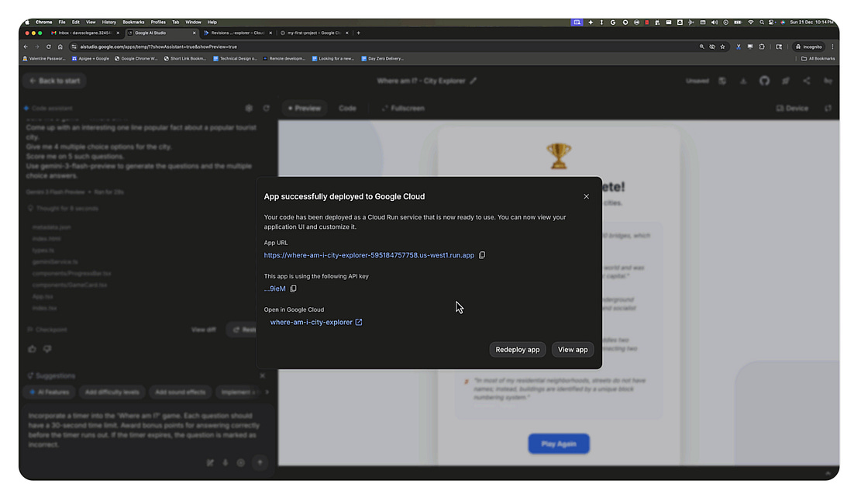Copy the API key ending 9ieM
This screenshot has height=501, width=868.
pyautogui.click(x=294, y=289)
